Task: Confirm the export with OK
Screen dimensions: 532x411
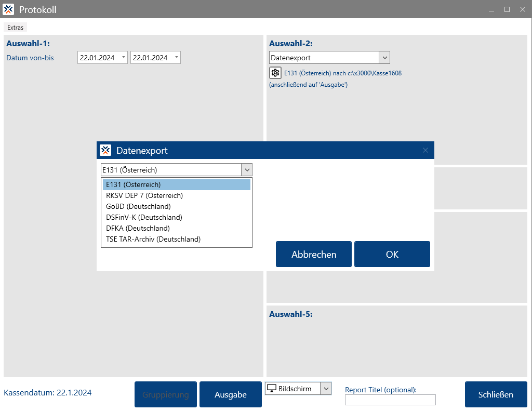Action: click(392, 254)
